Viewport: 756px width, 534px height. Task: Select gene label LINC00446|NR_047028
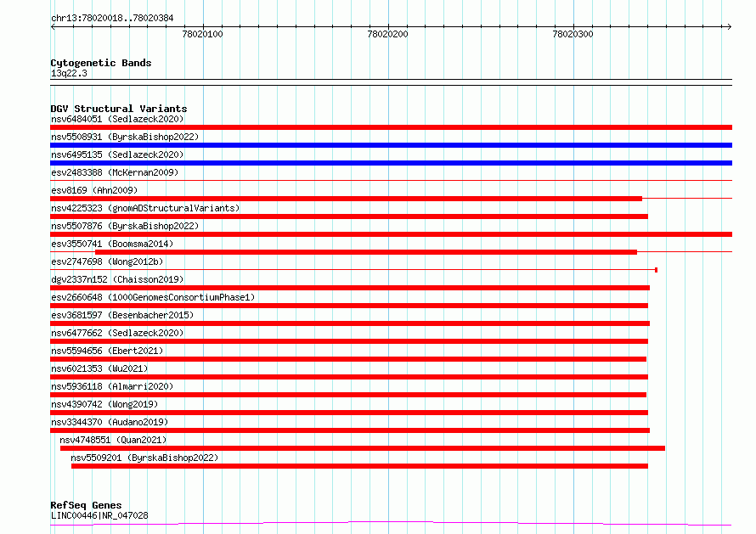(99, 515)
